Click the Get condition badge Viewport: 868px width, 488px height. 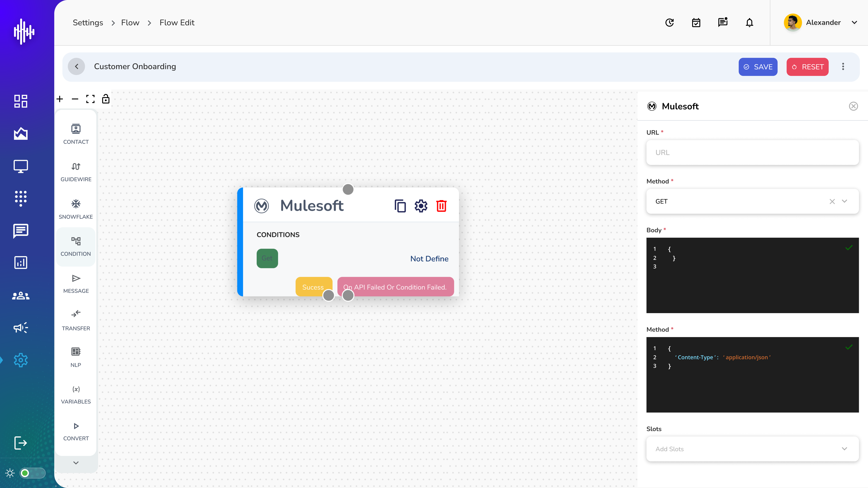267,258
